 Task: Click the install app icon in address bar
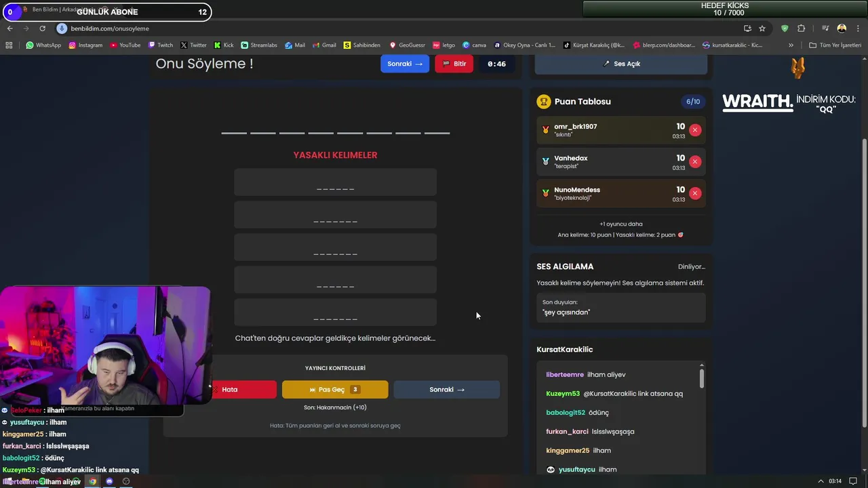pyautogui.click(x=747, y=28)
